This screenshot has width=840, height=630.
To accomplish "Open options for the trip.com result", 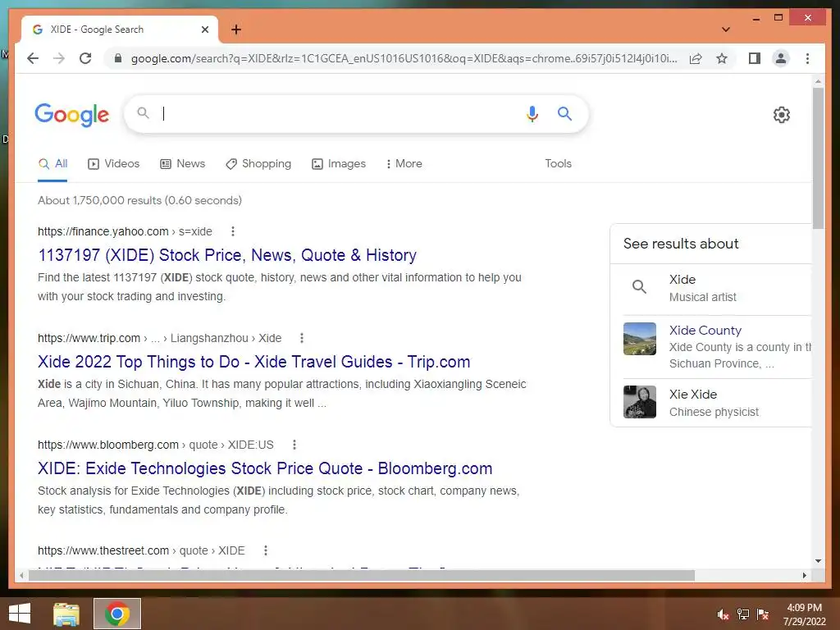I will 302,338.
